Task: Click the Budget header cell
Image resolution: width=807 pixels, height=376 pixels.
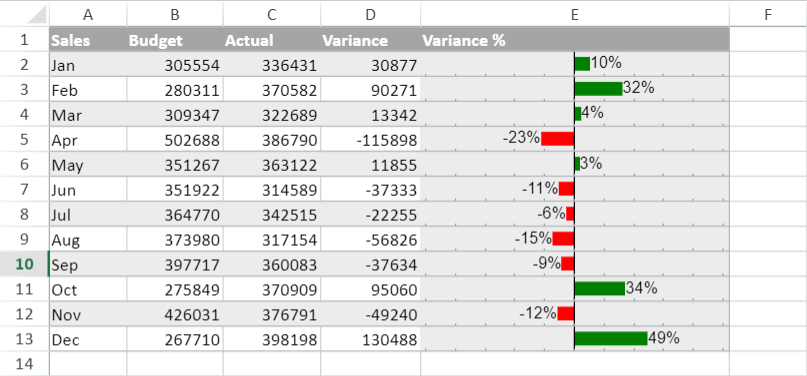Action: tap(175, 40)
